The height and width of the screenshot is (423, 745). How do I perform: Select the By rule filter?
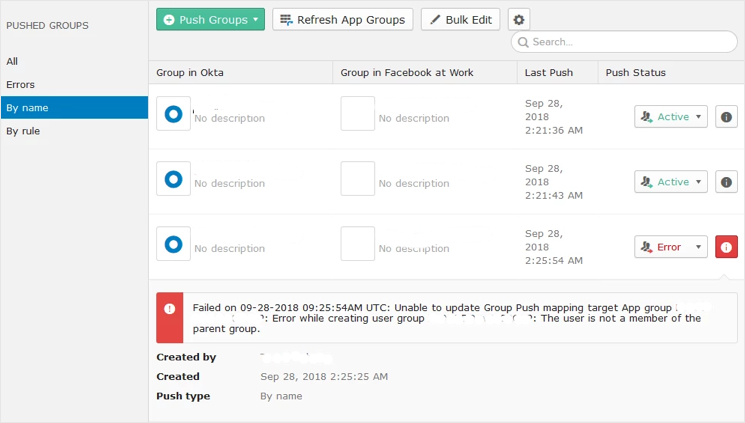[x=24, y=131]
